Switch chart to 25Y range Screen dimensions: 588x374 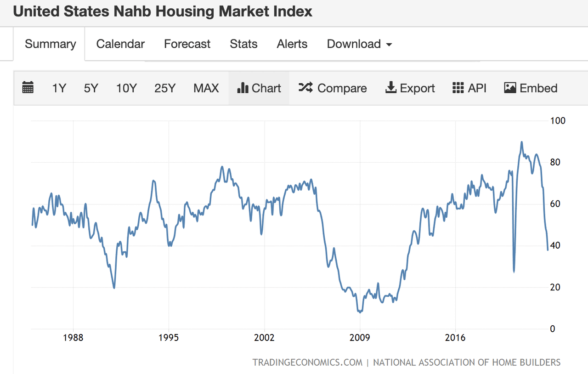(165, 88)
